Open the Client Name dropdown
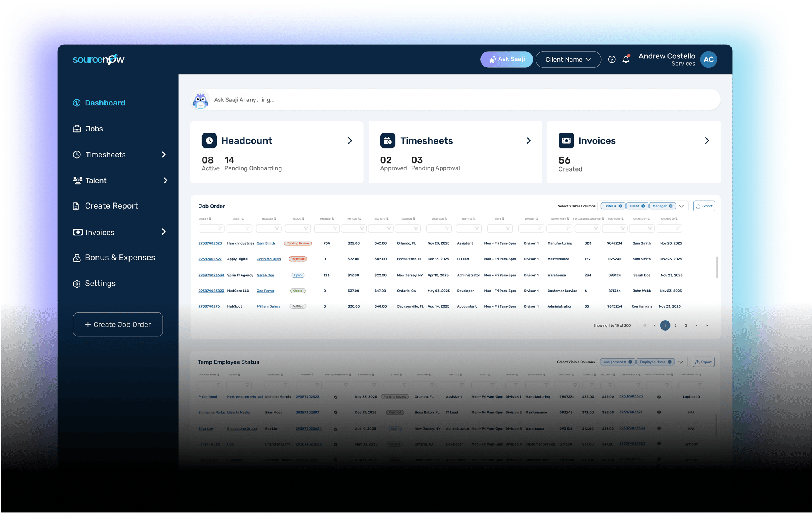 pyautogui.click(x=568, y=60)
